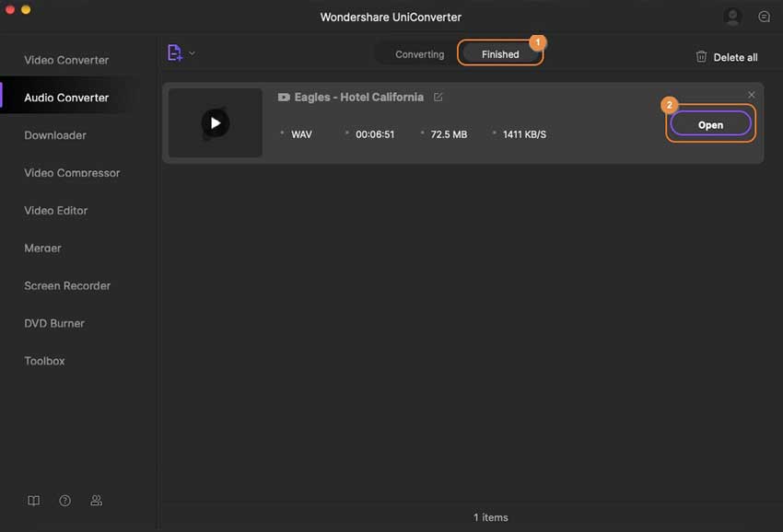Click the 1411 KB/S bitrate value

click(x=524, y=134)
